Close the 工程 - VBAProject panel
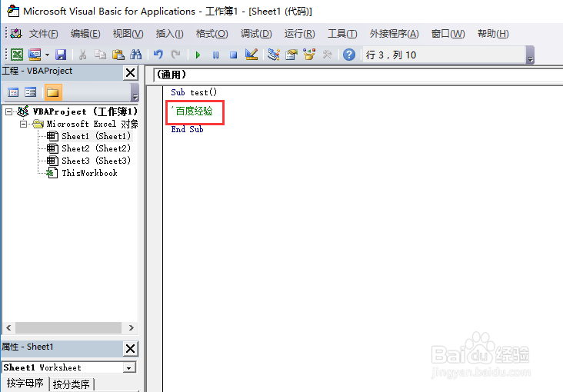The height and width of the screenshot is (392, 563). pyautogui.click(x=131, y=73)
